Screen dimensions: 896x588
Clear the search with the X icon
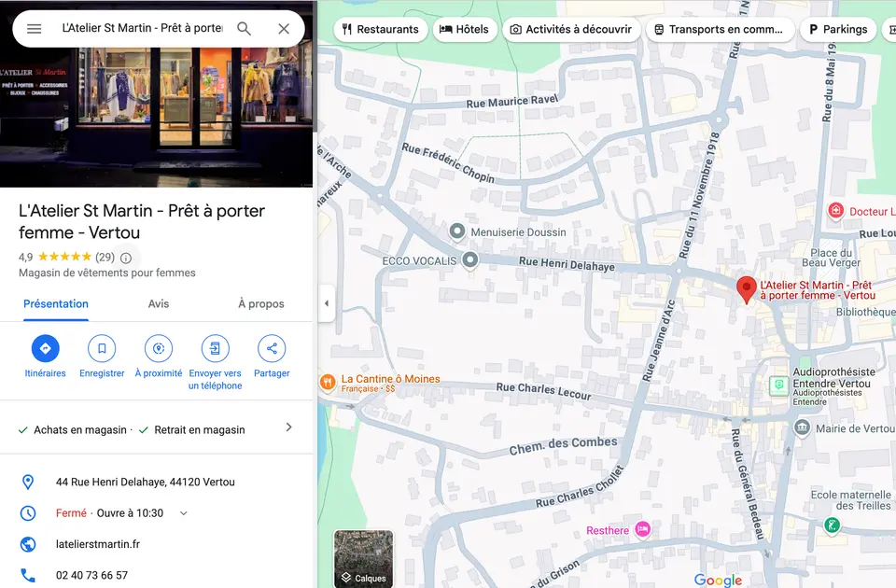284,29
